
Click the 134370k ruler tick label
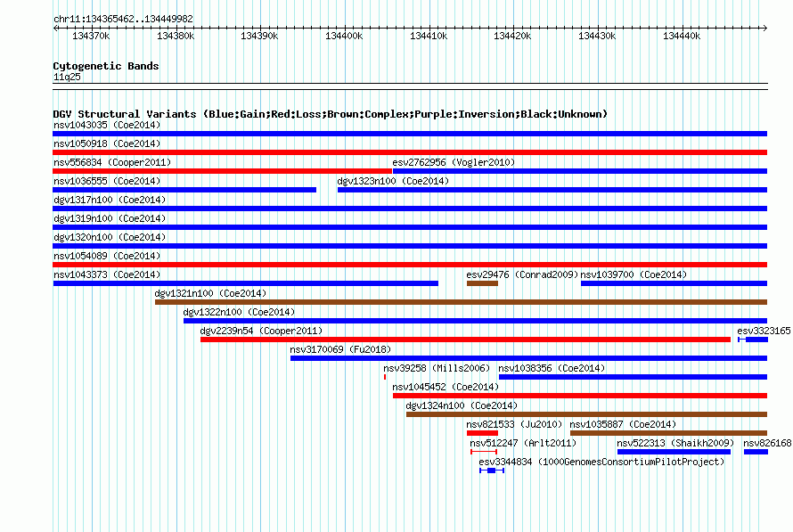(91, 36)
